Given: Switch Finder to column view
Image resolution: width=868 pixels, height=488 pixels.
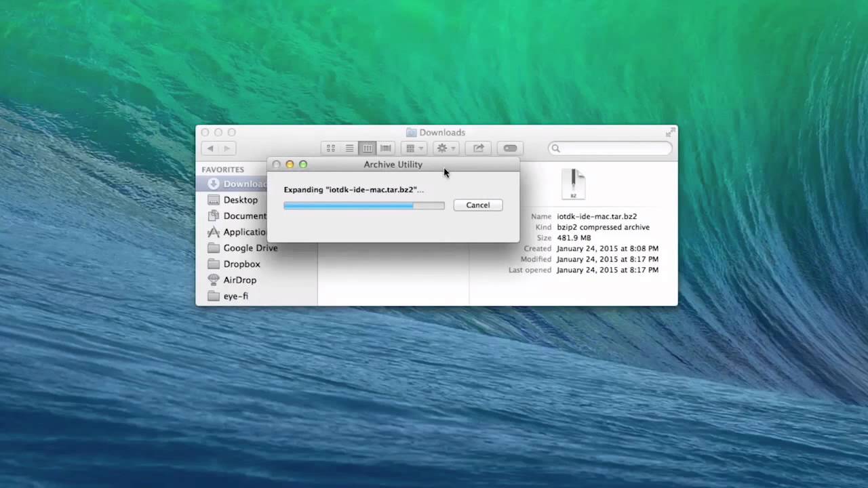Looking at the screenshot, I should [x=368, y=148].
